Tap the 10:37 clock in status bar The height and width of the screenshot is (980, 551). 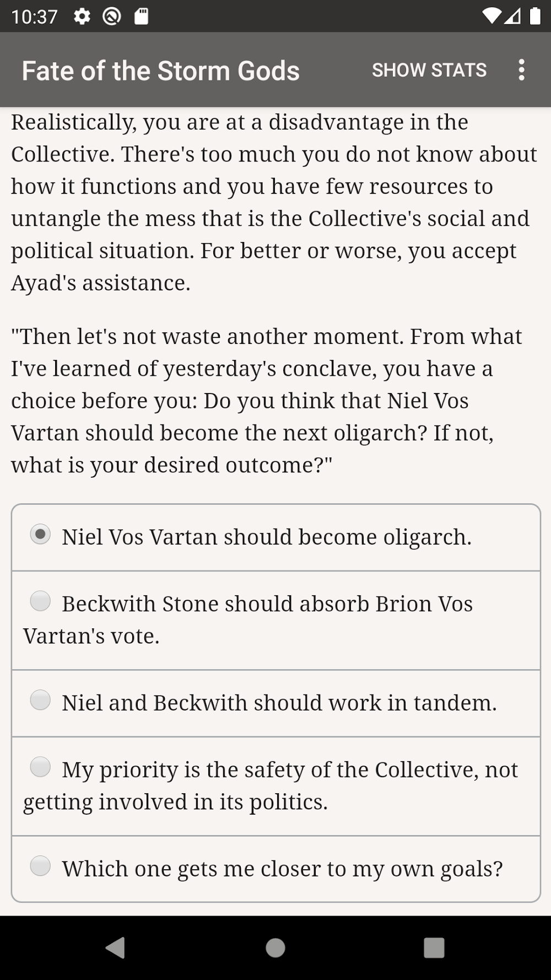pos(34,17)
